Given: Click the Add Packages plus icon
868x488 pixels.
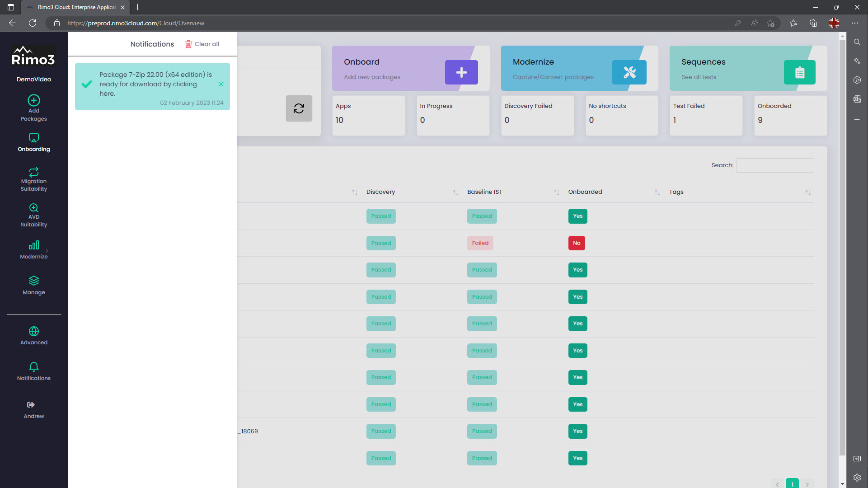Looking at the screenshot, I should (x=34, y=100).
